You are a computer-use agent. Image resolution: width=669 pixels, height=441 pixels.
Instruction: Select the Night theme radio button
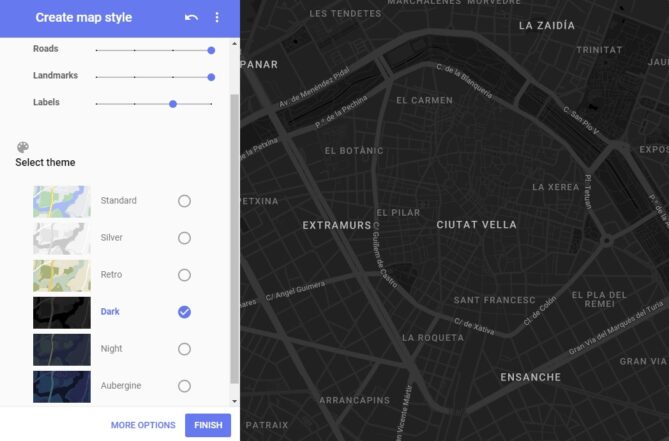click(x=184, y=349)
